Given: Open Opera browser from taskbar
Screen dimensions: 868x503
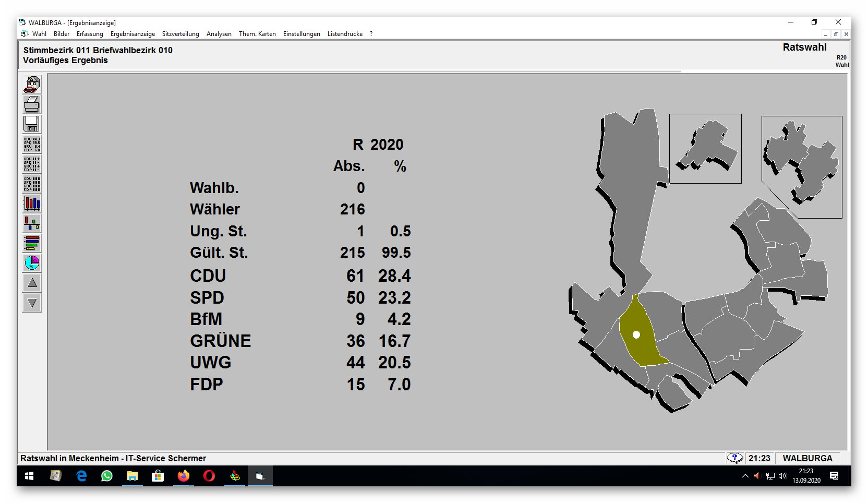Looking at the screenshot, I should pyautogui.click(x=209, y=476).
